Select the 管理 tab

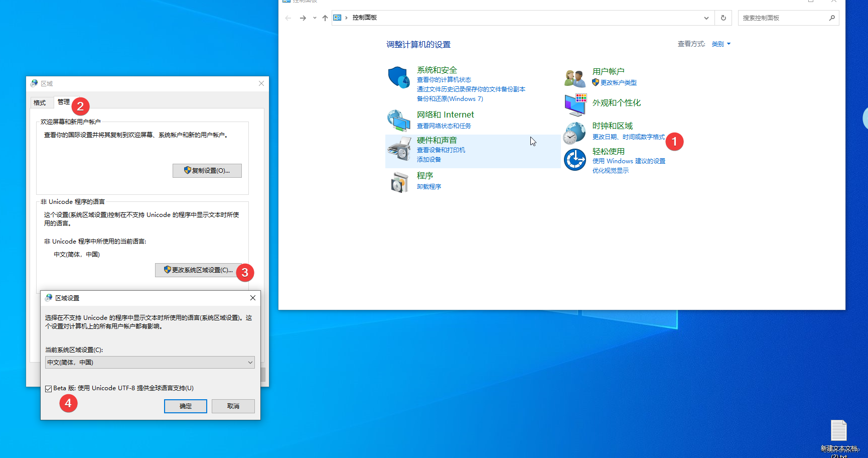(x=64, y=102)
